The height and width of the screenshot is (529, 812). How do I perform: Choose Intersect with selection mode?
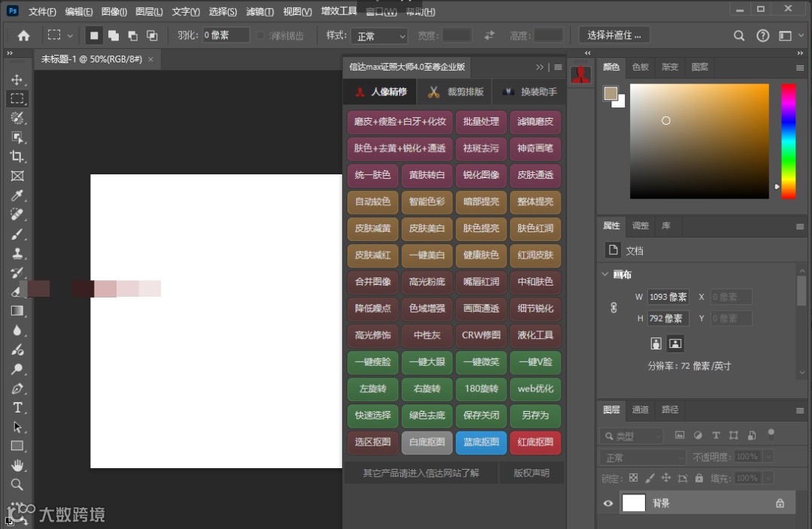(152, 35)
